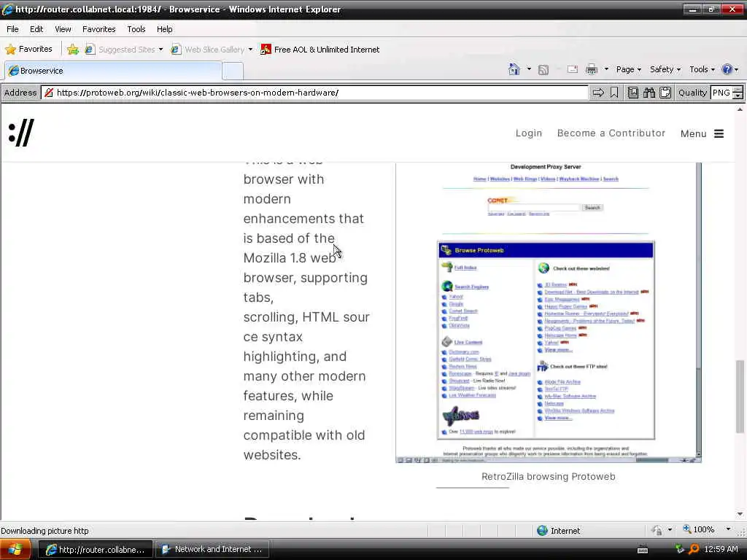The width and height of the screenshot is (747, 560).
Task: Click the Read Mail envelope icon
Action: [x=573, y=69]
